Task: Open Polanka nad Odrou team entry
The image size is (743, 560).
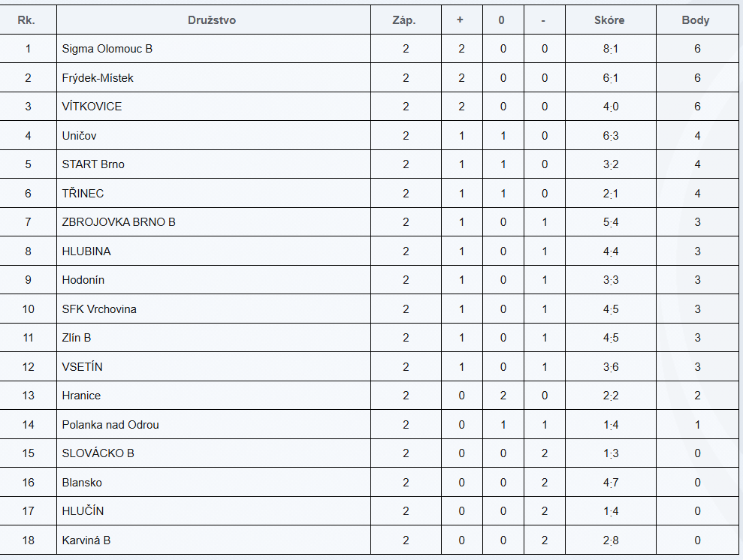Action: [x=110, y=425]
